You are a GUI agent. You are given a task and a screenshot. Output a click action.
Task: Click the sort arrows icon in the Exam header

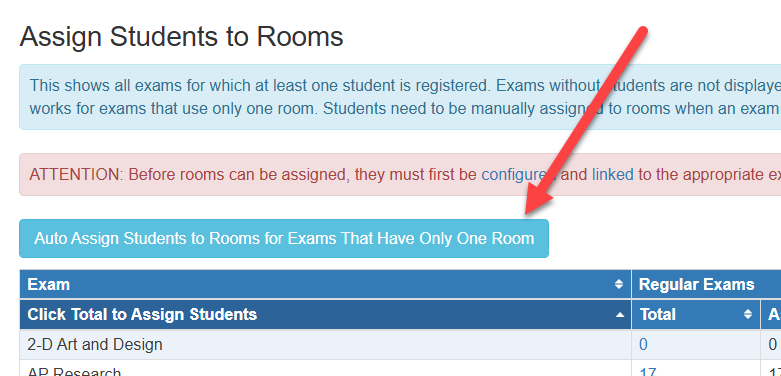point(619,284)
